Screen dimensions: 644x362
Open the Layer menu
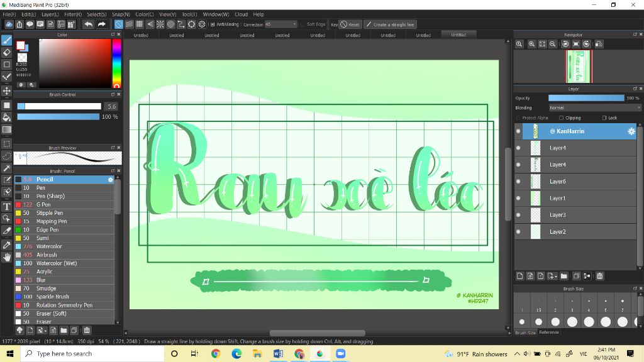pos(50,14)
